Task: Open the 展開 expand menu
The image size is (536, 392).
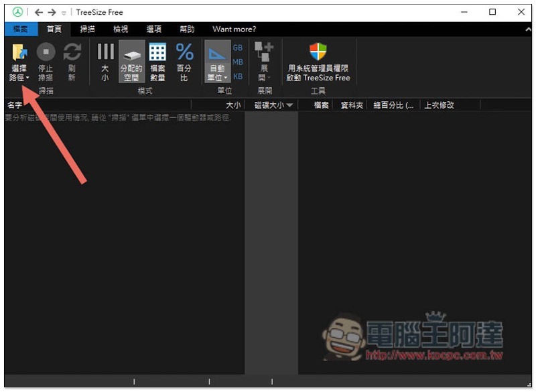Action: click(264, 62)
